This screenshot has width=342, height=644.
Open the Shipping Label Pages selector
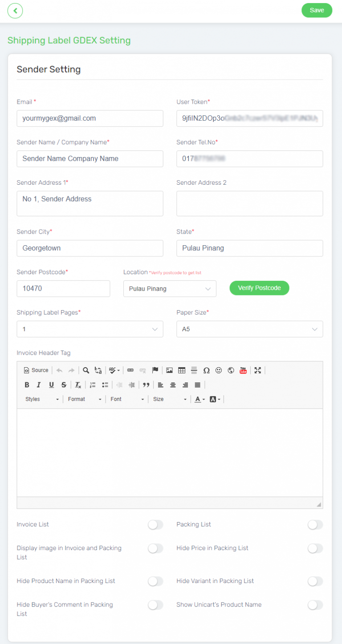(x=90, y=329)
